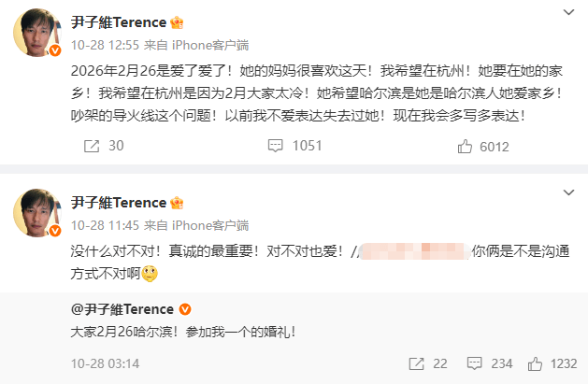Open comments on the first post
Screen dimensions: 588x384
277,146
